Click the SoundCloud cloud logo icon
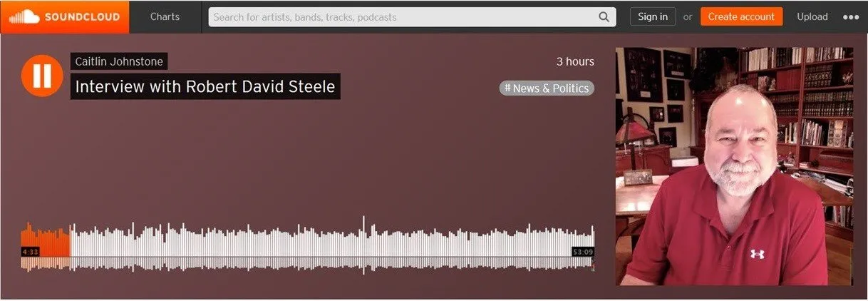The height and width of the screenshot is (301, 868). (x=24, y=16)
